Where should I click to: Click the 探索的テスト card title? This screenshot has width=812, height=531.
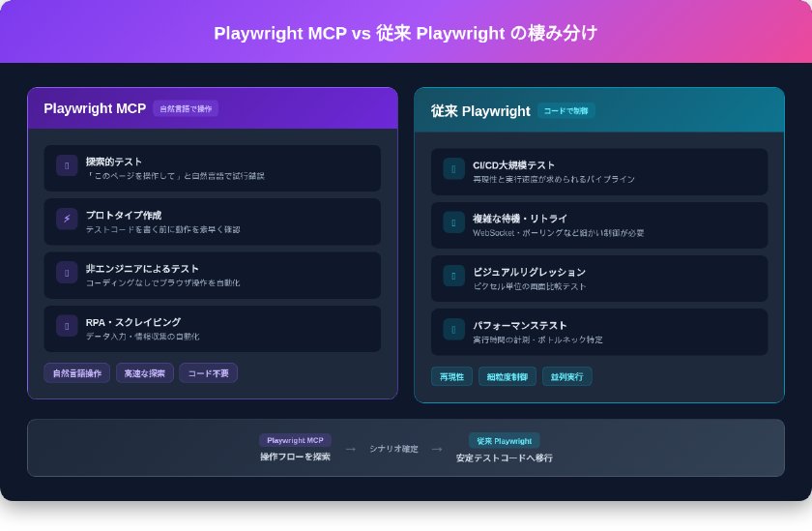pyautogui.click(x=114, y=162)
